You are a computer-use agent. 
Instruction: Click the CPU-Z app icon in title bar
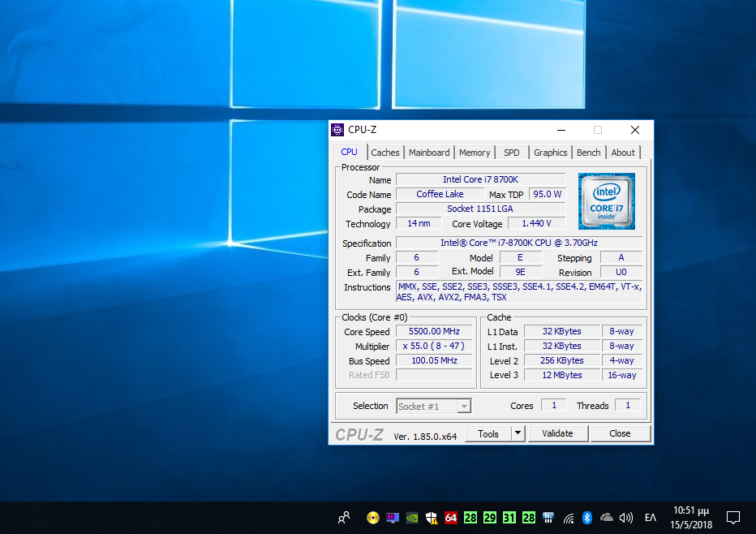pos(337,130)
